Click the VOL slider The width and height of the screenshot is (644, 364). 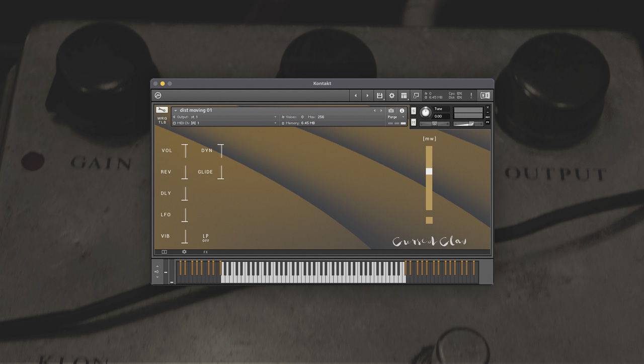[x=185, y=151]
